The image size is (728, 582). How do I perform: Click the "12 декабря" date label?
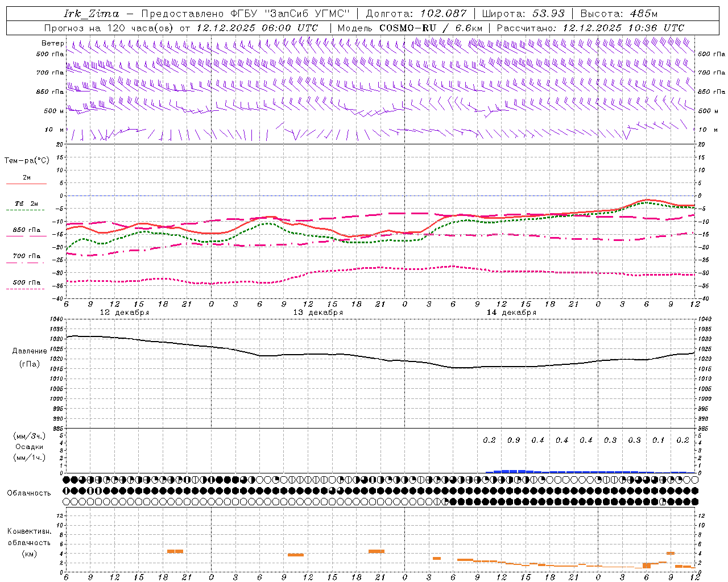(x=125, y=313)
